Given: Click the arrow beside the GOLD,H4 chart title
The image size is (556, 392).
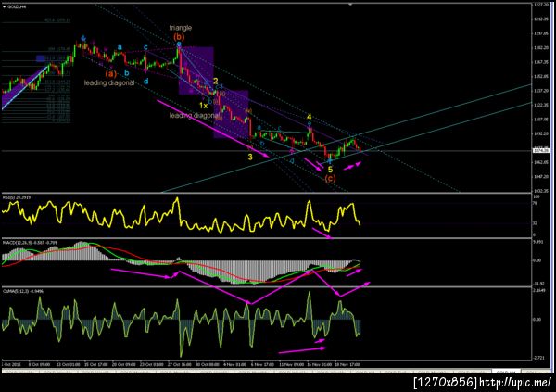Looking at the screenshot, I should (x=4, y=7).
